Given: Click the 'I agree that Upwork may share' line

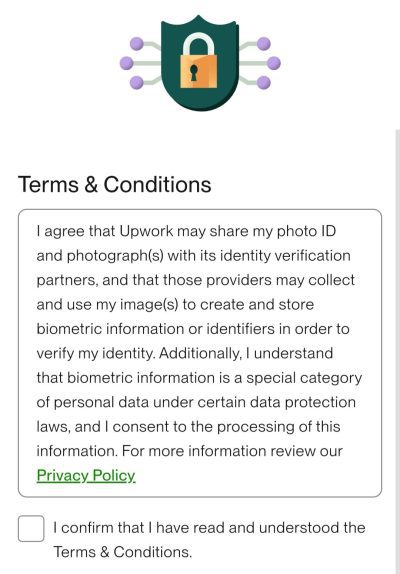Looking at the screenshot, I should pos(186,231).
